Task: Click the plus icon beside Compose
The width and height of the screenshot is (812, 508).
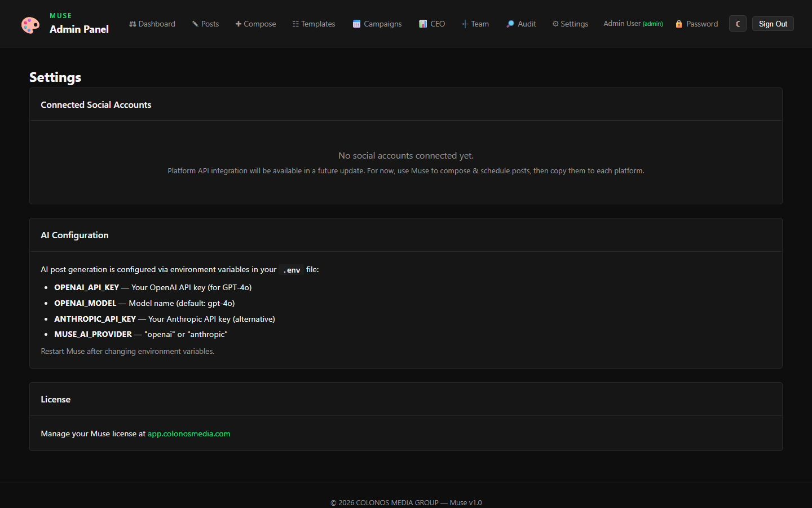Action: click(x=239, y=24)
